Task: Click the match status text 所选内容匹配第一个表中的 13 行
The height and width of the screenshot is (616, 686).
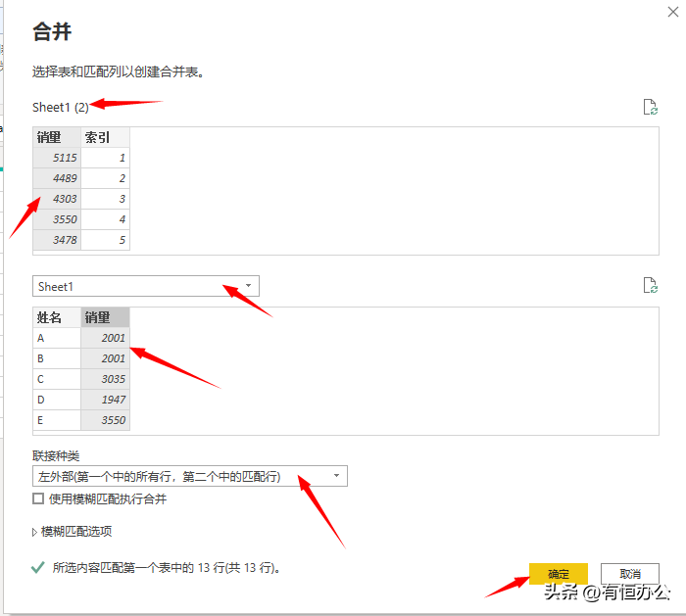Action: (167, 568)
